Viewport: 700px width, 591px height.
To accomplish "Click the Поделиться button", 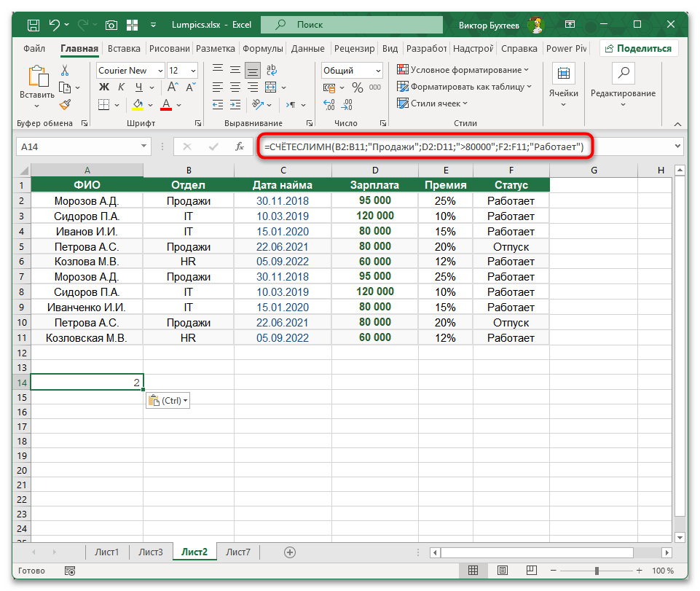I will point(638,48).
